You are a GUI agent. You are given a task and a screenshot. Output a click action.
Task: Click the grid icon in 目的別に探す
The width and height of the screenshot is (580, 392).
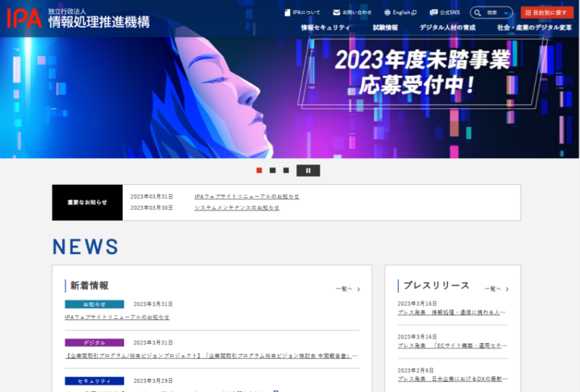(528, 12)
